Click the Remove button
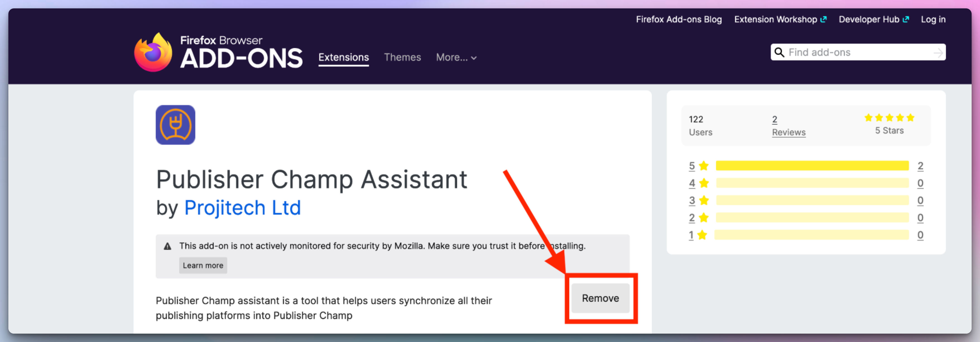Screen dimensions: 980x342 pos(600,298)
